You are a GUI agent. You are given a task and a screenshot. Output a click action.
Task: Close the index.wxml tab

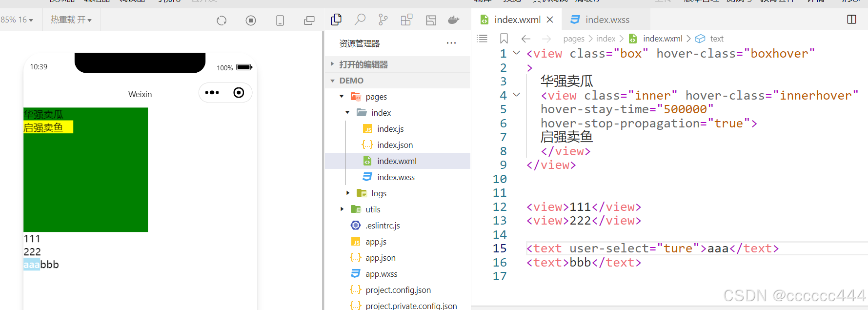[x=550, y=20]
